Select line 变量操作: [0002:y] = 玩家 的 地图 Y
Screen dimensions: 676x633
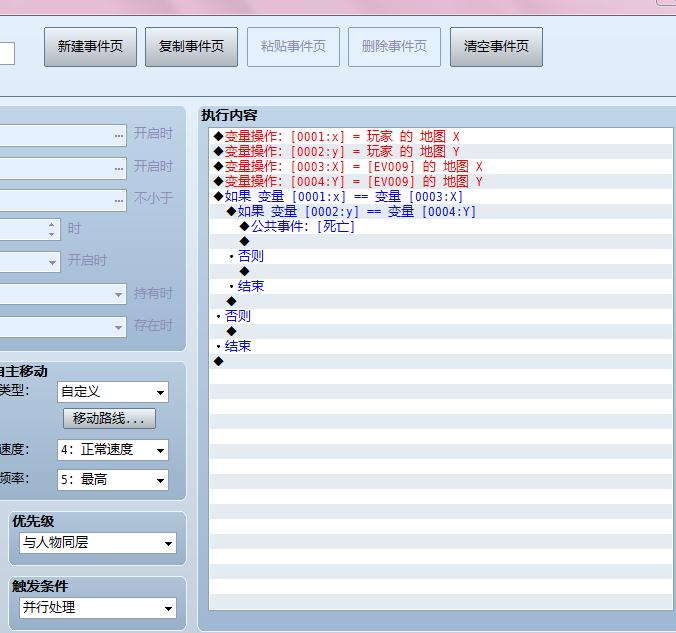[441, 151]
